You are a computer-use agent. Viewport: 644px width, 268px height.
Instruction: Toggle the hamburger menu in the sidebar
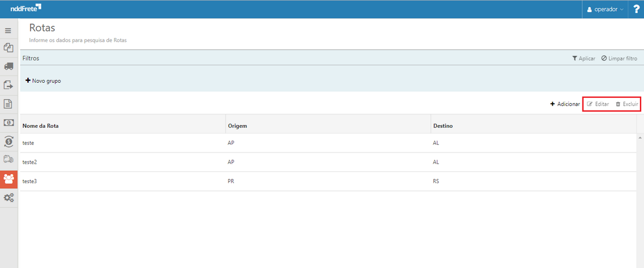[8, 31]
